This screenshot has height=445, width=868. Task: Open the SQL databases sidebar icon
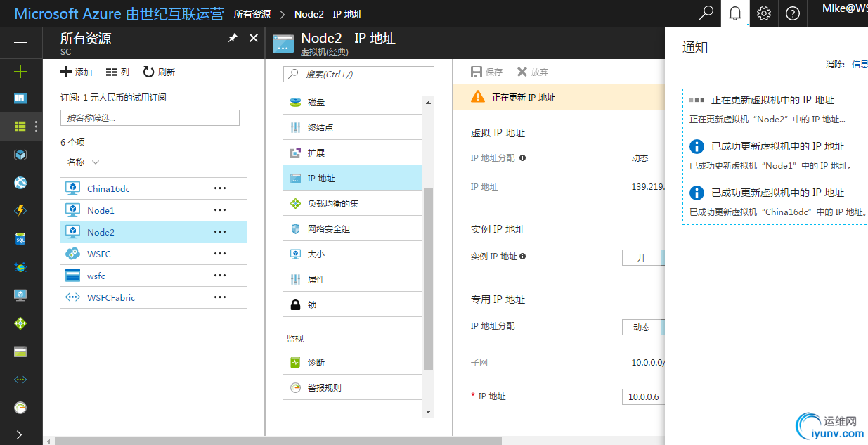(20, 239)
